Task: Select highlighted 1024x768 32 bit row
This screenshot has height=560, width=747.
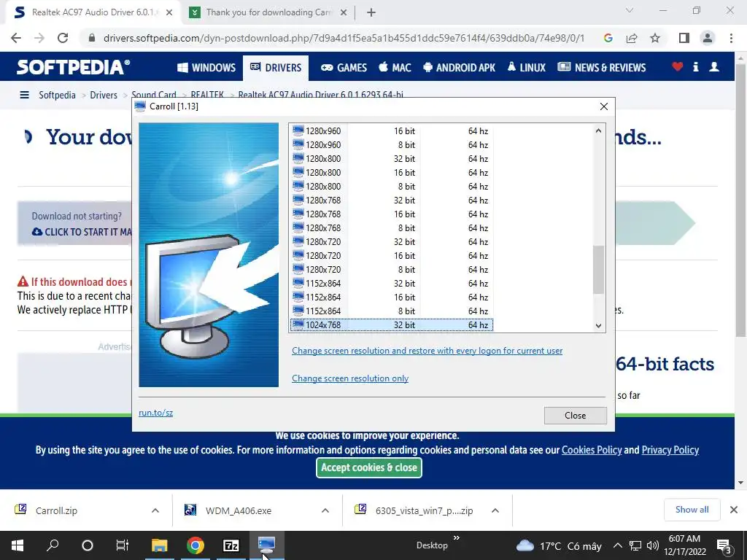Action: [392, 324]
